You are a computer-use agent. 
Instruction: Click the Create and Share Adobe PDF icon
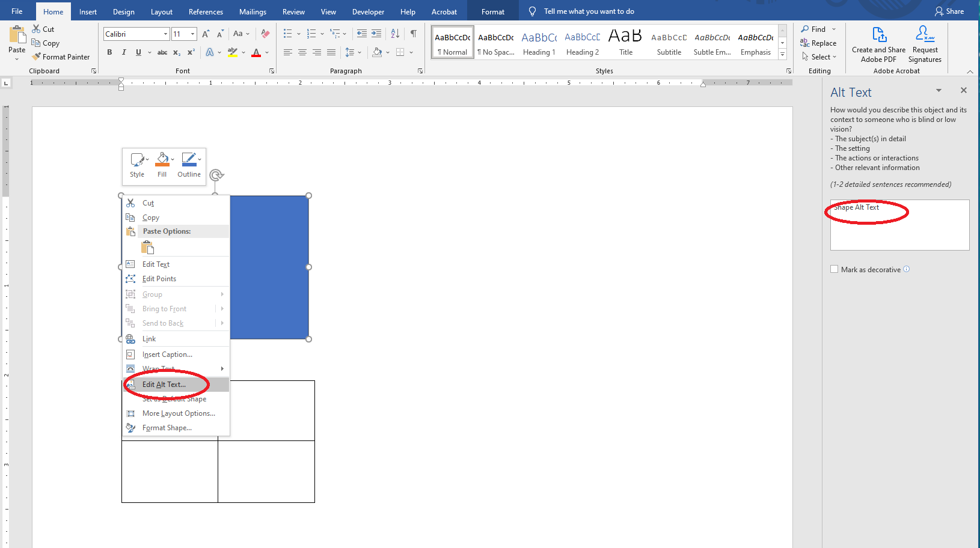click(878, 44)
